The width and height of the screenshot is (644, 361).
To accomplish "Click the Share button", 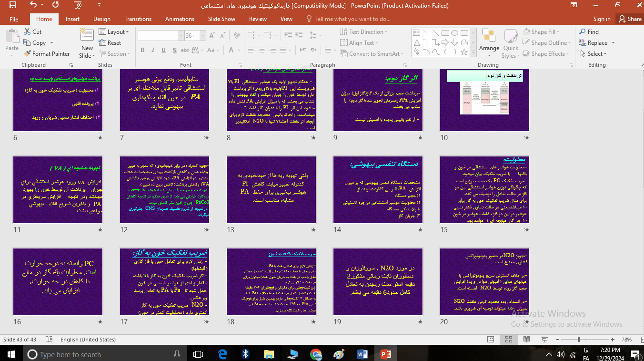I will (630, 19).
